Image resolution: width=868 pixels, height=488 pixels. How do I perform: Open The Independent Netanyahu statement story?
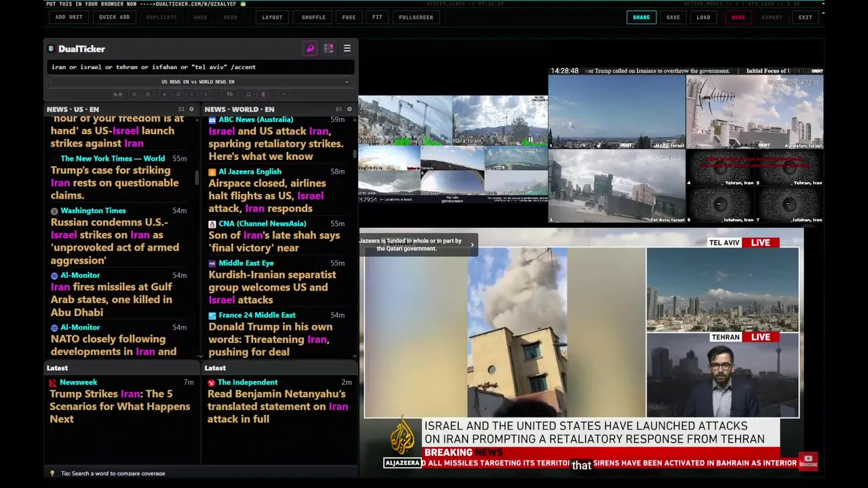click(x=277, y=406)
